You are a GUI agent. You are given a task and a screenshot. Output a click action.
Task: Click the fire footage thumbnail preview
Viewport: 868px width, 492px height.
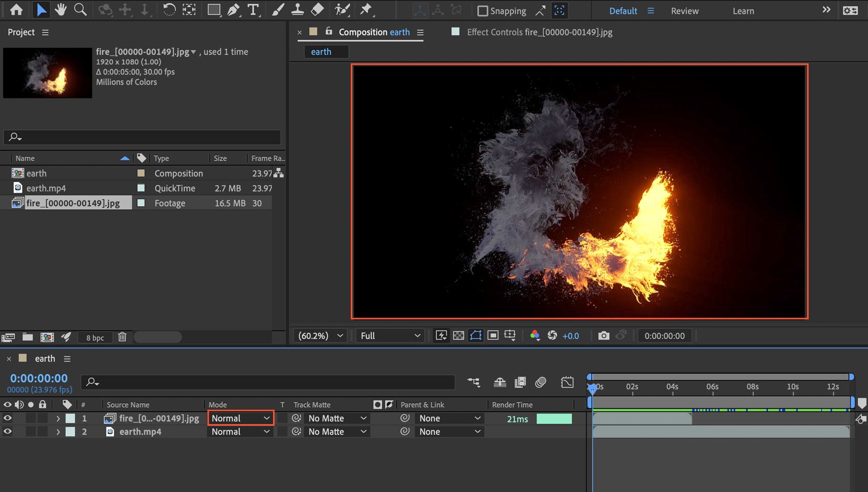47,73
